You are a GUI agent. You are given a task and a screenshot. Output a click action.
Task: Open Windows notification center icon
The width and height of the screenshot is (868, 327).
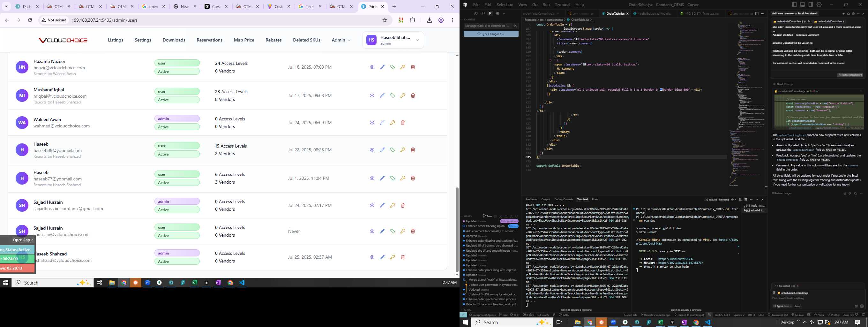tap(857, 322)
